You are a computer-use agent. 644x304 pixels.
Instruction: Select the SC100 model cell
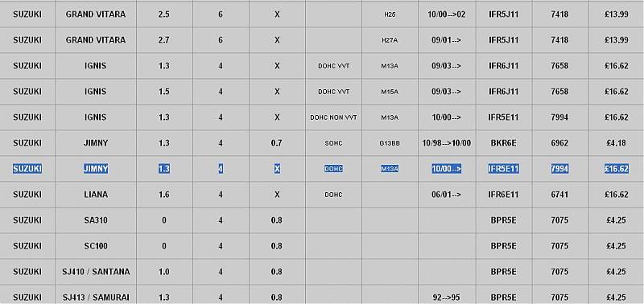(x=96, y=246)
